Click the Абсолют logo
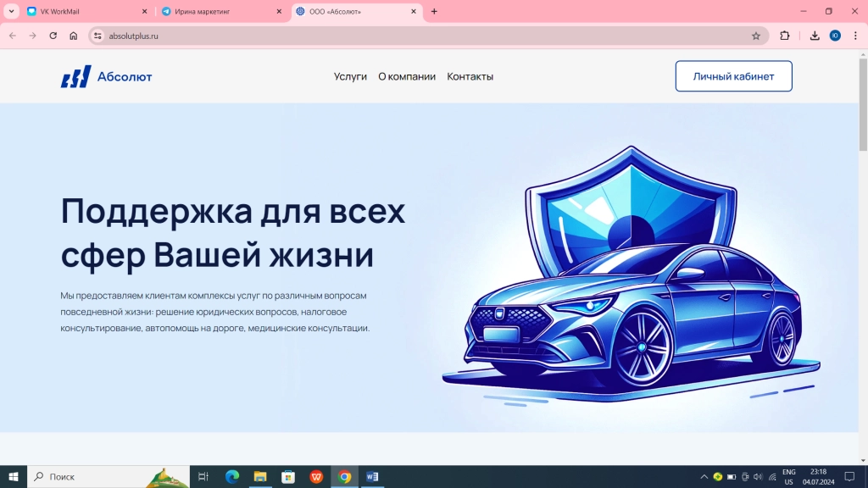The width and height of the screenshot is (868, 488). [106, 76]
